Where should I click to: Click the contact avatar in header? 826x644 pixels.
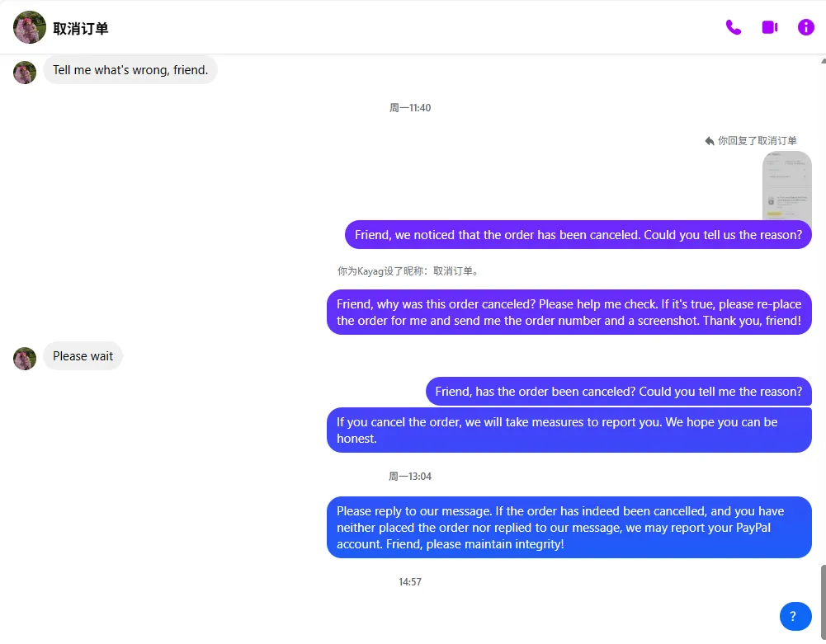click(x=30, y=27)
